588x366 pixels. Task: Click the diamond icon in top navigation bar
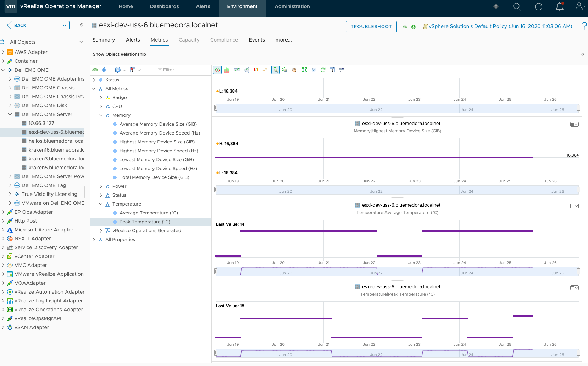coord(496,6)
